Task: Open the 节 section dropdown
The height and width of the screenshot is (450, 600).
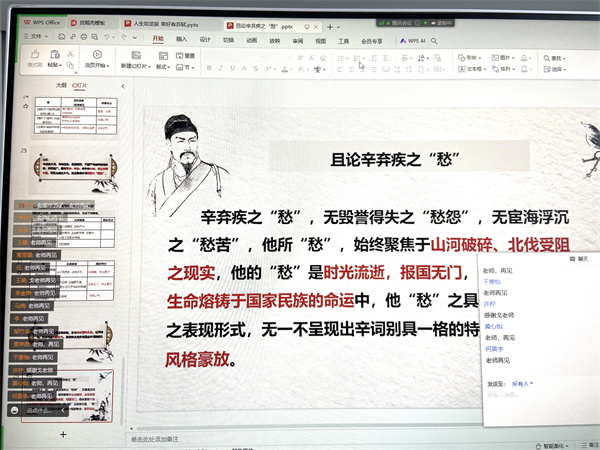Action: point(186,67)
